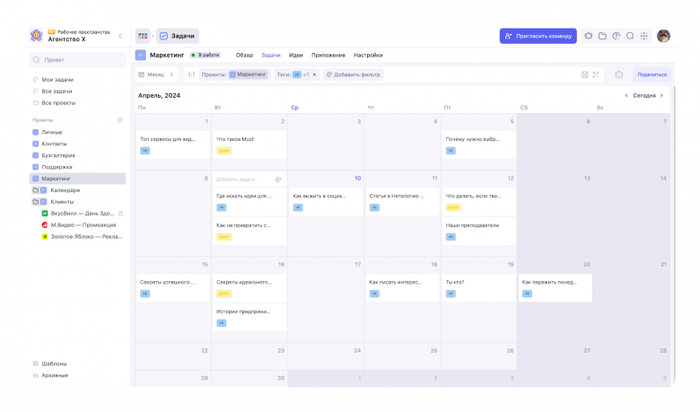Go to next month with right arrow
The image size is (700, 412).
(x=662, y=96)
